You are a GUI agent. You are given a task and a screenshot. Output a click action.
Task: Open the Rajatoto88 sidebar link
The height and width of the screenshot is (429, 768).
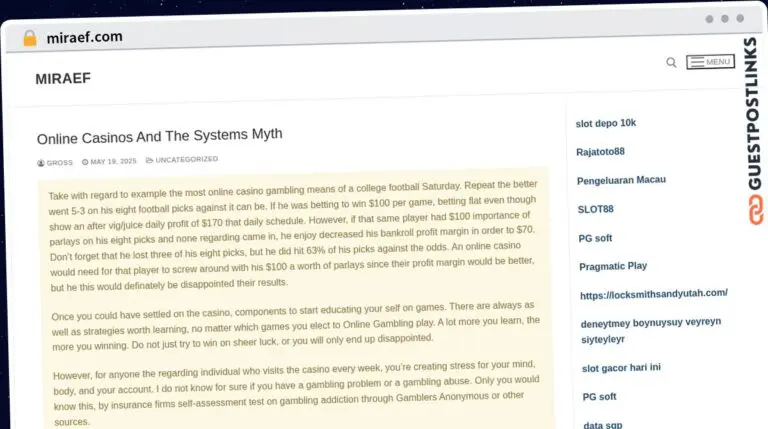coord(600,152)
